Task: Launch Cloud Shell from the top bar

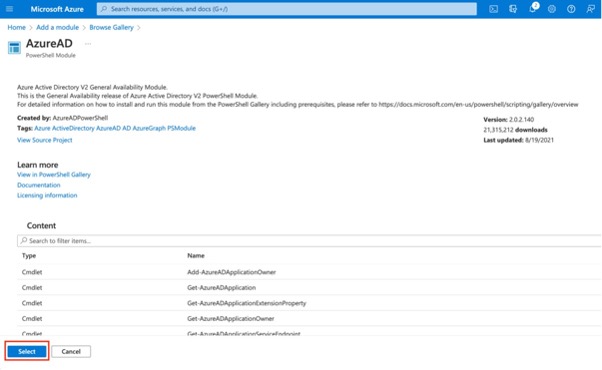Action: click(x=493, y=9)
